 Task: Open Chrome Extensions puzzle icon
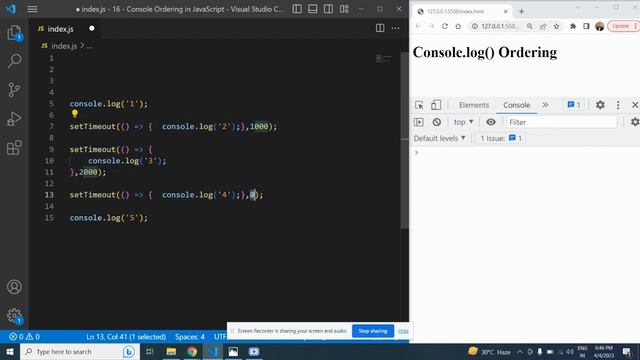tap(573, 26)
